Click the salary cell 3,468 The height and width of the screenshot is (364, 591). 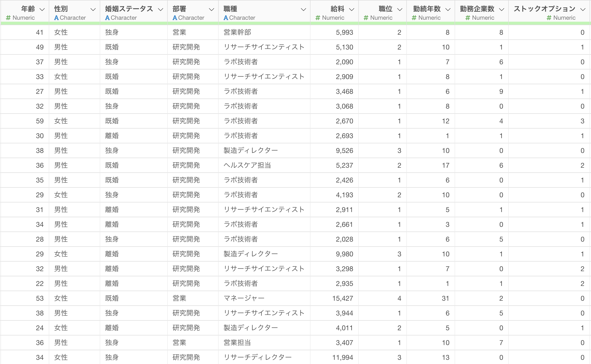click(x=334, y=91)
